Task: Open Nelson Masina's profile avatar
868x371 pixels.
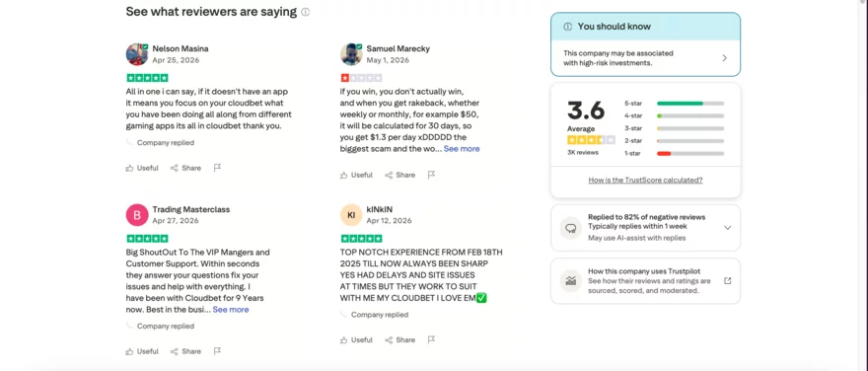Action: (137, 54)
